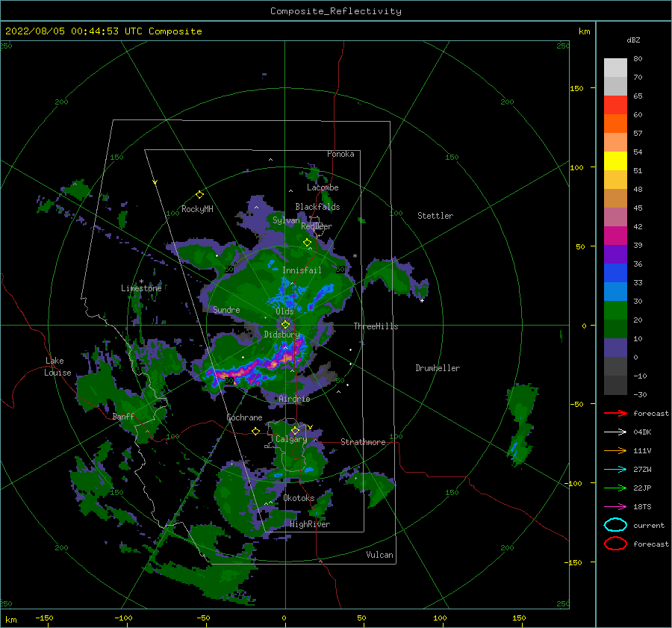Click the light gray 80-70 dBZ swatch
This screenshot has width=672, height=628.
click(615, 68)
